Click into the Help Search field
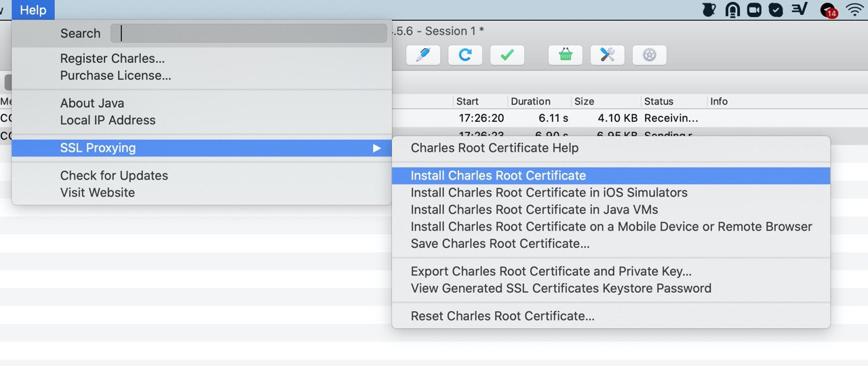Screen dimensions: 868x366 [x=249, y=33]
